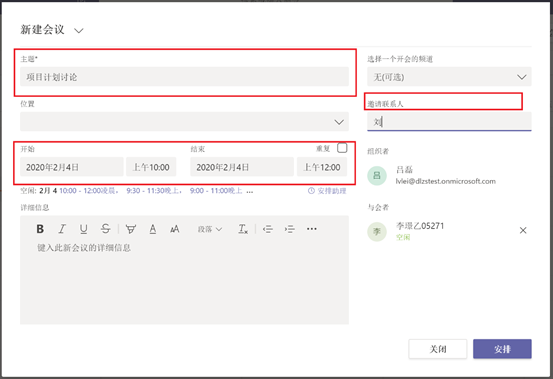Screen dimensions: 553x379
Task: Open the 段落 paragraph style dropdown
Action: (x=210, y=229)
